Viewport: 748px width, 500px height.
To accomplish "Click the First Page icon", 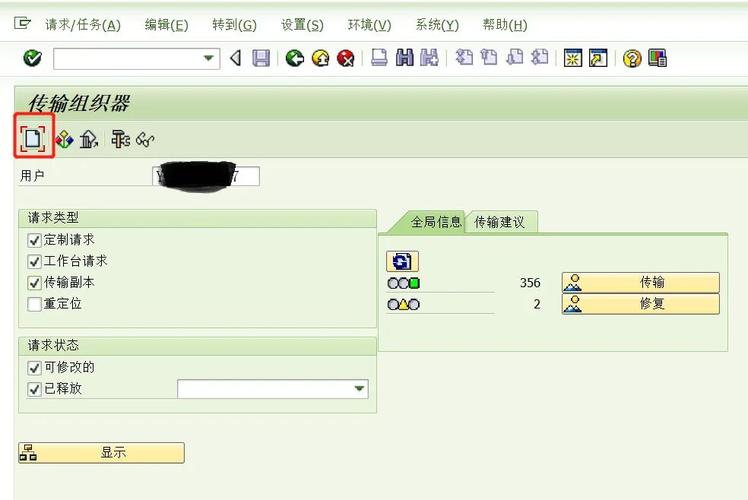I will 464,58.
